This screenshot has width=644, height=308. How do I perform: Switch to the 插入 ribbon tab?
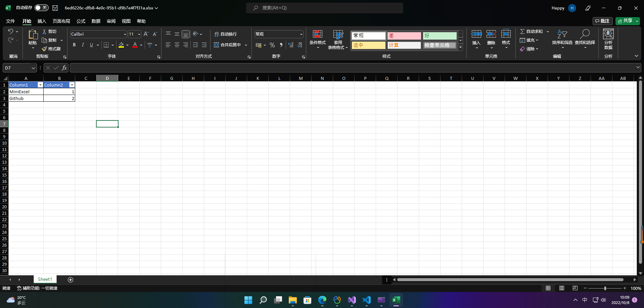[x=42, y=21]
